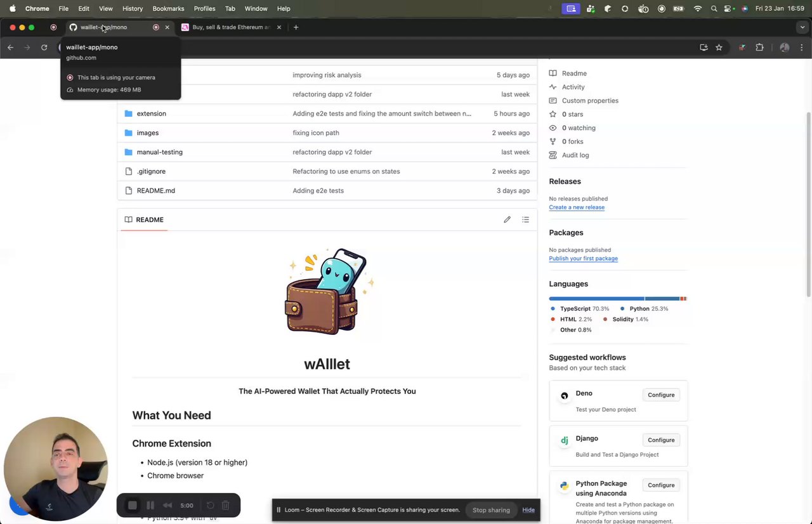Screen dimensions: 812x524
Task: Restart the Loom recording
Action: pos(210,506)
